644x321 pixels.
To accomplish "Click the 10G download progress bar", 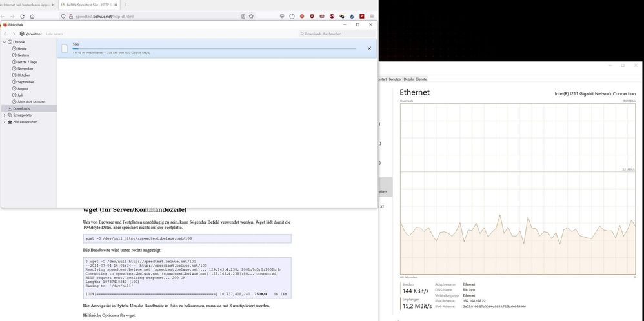I will coord(214,48).
